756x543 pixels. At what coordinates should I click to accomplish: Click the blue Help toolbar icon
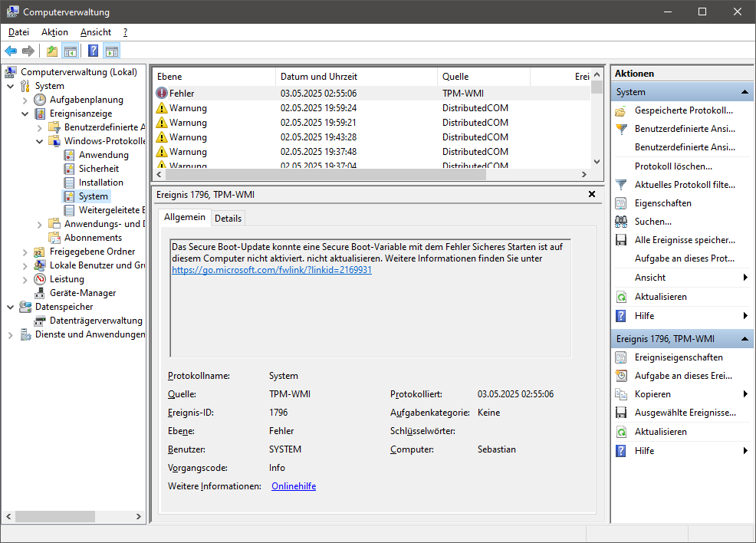pyautogui.click(x=94, y=51)
